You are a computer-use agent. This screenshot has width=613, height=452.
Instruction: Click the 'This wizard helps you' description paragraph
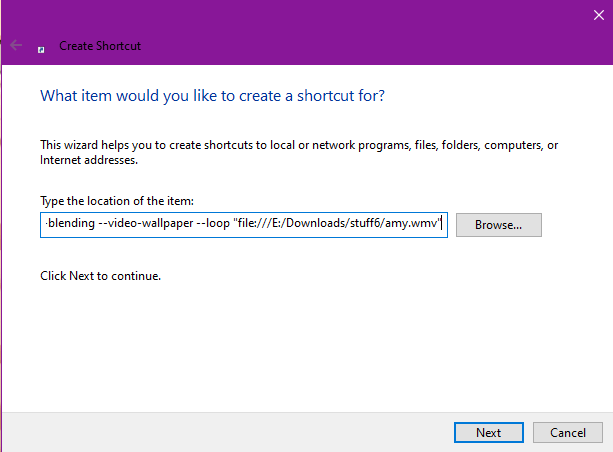[x=299, y=152]
